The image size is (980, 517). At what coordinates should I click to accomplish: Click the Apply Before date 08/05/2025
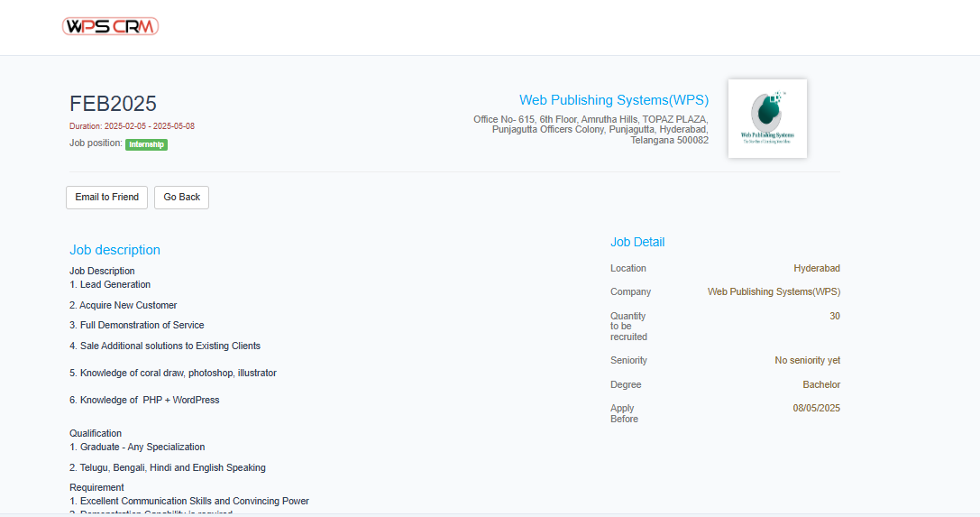click(816, 408)
